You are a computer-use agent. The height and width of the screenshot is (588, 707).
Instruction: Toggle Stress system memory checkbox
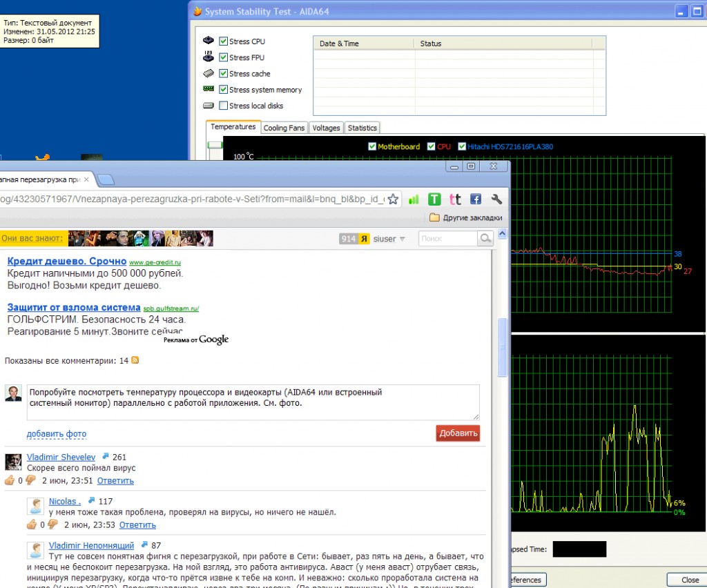223,89
